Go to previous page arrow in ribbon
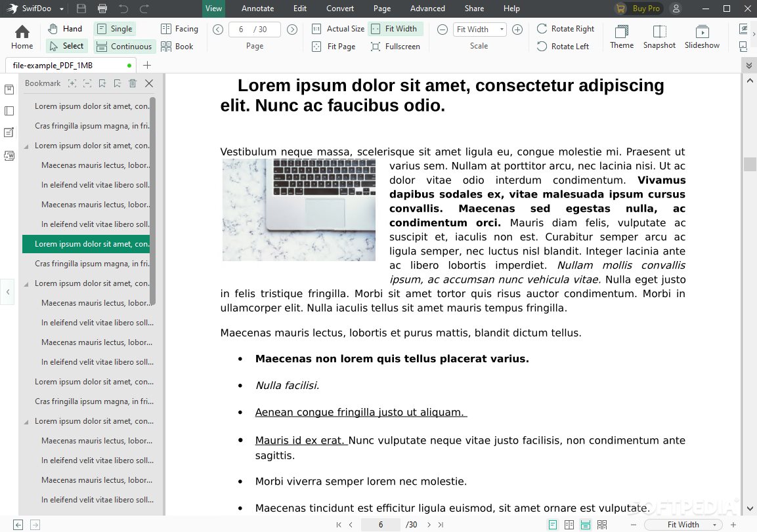The width and height of the screenshot is (757, 532). point(218,30)
